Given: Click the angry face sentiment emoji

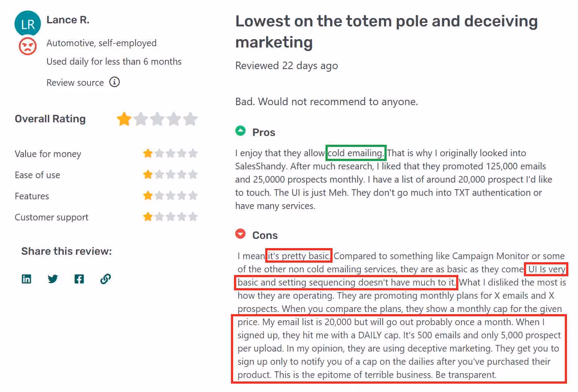Looking at the screenshot, I should pyautogui.click(x=27, y=46).
